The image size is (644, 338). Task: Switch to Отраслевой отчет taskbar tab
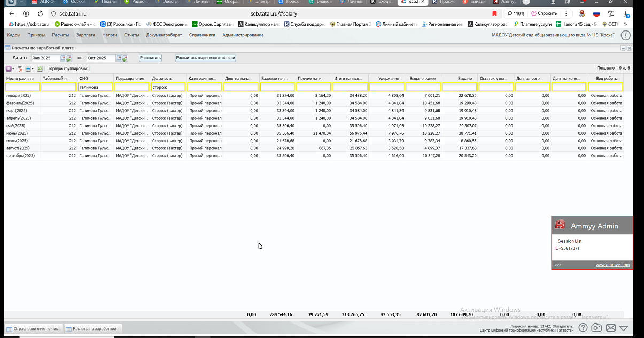point(34,328)
